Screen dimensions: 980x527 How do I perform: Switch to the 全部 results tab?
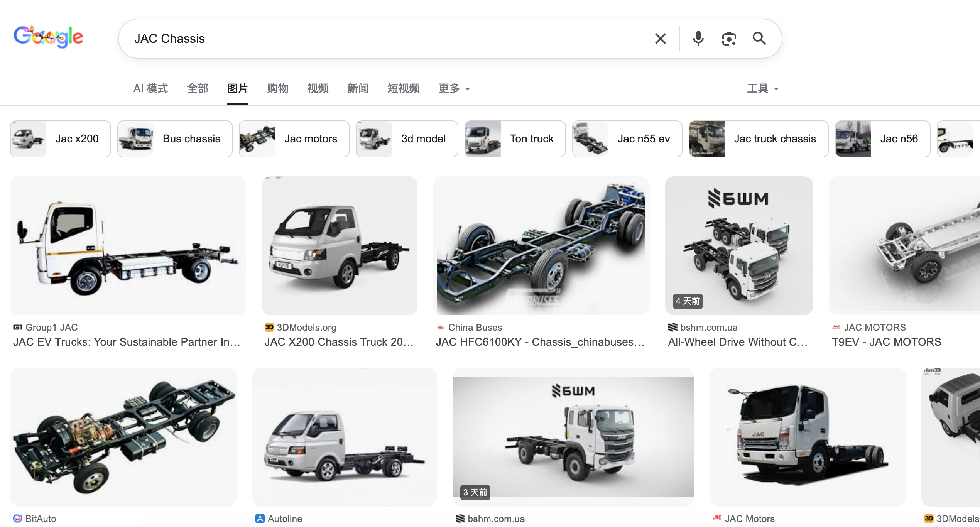(198, 88)
